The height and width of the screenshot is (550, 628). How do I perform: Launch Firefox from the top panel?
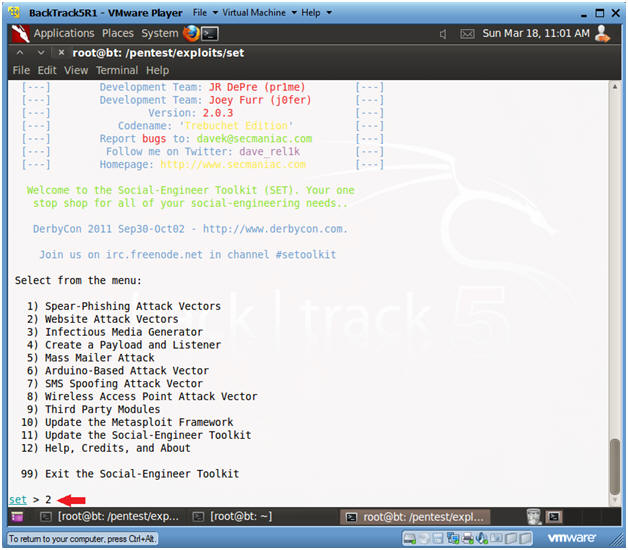[x=191, y=33]
